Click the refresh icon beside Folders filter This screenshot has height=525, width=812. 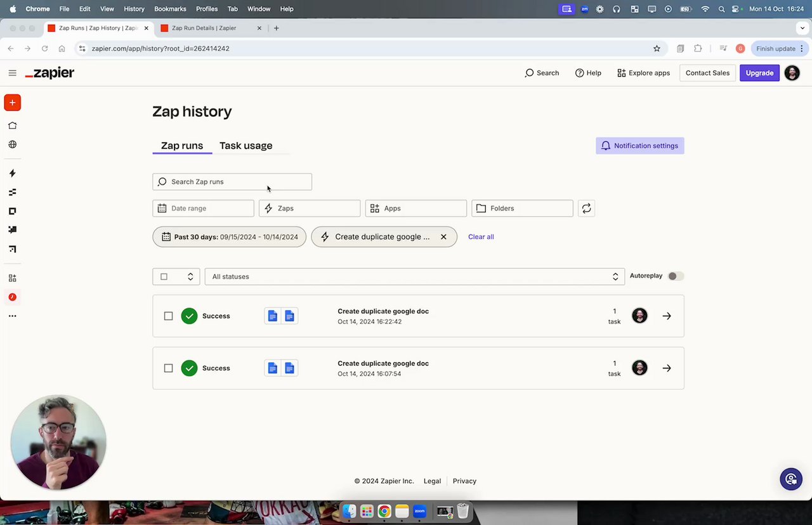tap(586, 208)
